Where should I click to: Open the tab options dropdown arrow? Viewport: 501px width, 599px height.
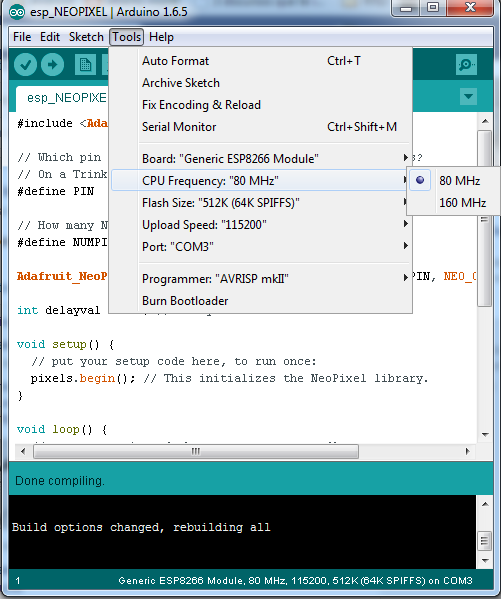click(468, 96)
